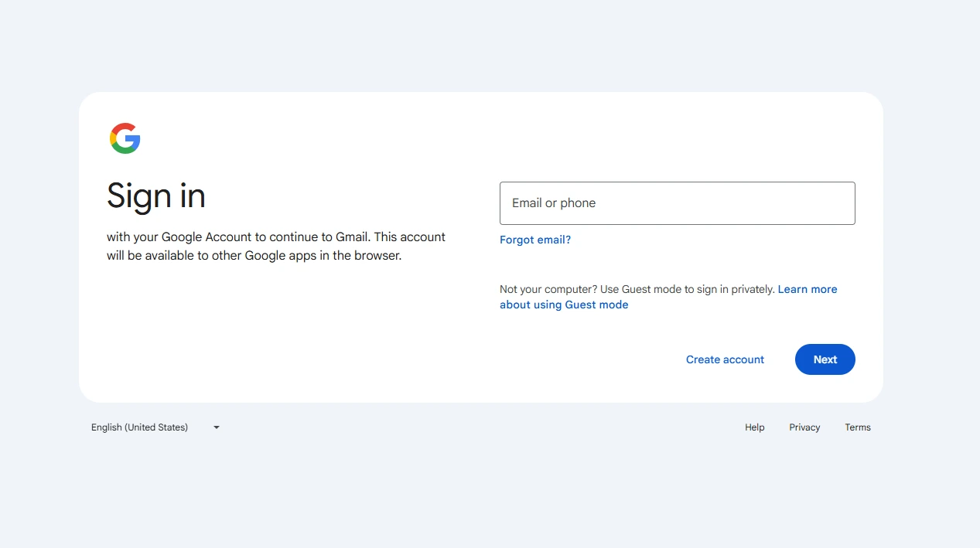
Task: Expand the English (United States) language dropdown
Action: point(155,427)
